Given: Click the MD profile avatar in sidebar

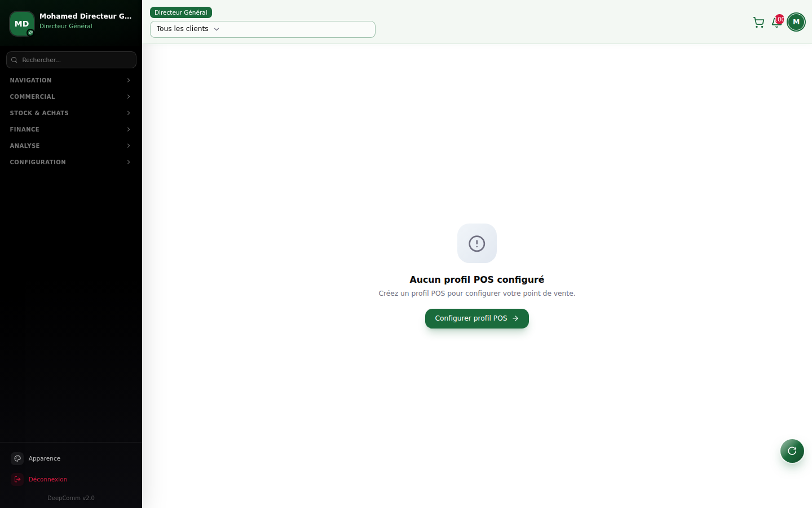Looking at the screenshot, I should [x=22, y=24].
